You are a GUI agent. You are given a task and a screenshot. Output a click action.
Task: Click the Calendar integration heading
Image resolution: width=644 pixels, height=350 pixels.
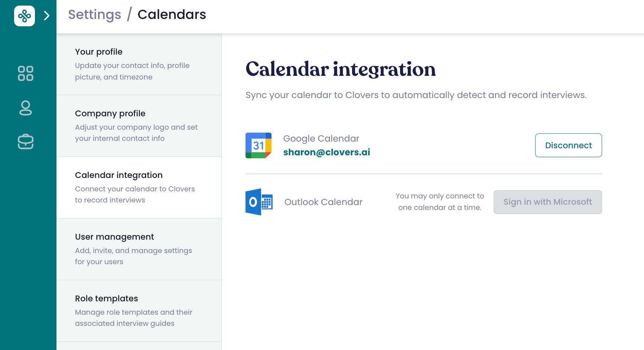(x=341, y=69)
